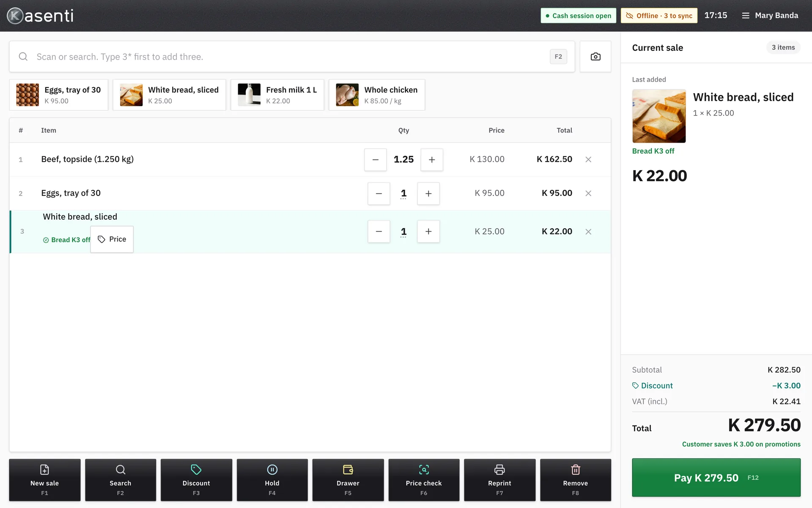Pay K 279.50 now
812x508 pixels.
click(x=716, y=478)
